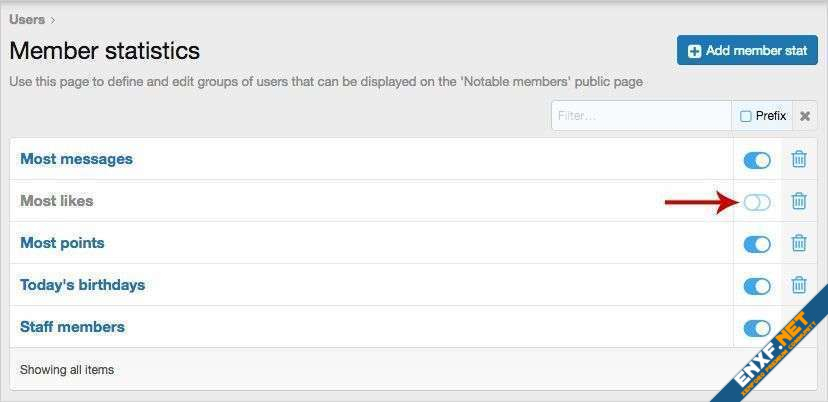Edit the Most likes stat
Screen dimensions: 828x402
(x=57, y=201)
